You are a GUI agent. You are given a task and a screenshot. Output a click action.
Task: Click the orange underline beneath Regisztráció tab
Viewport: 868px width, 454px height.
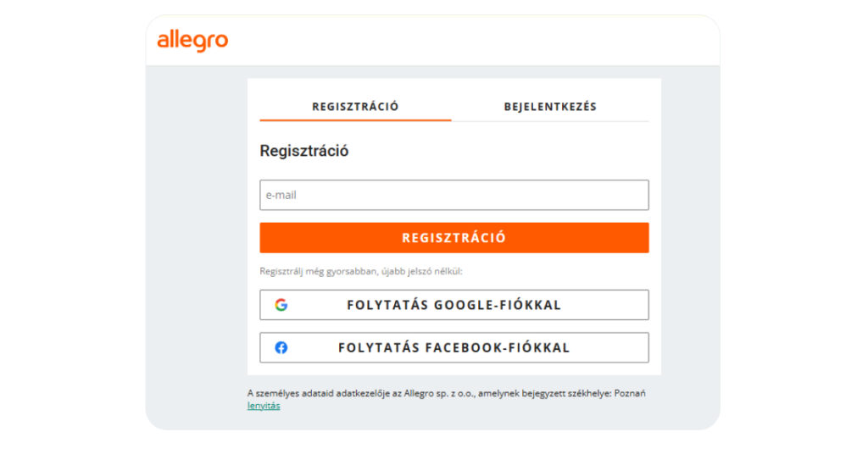[355, 120]
